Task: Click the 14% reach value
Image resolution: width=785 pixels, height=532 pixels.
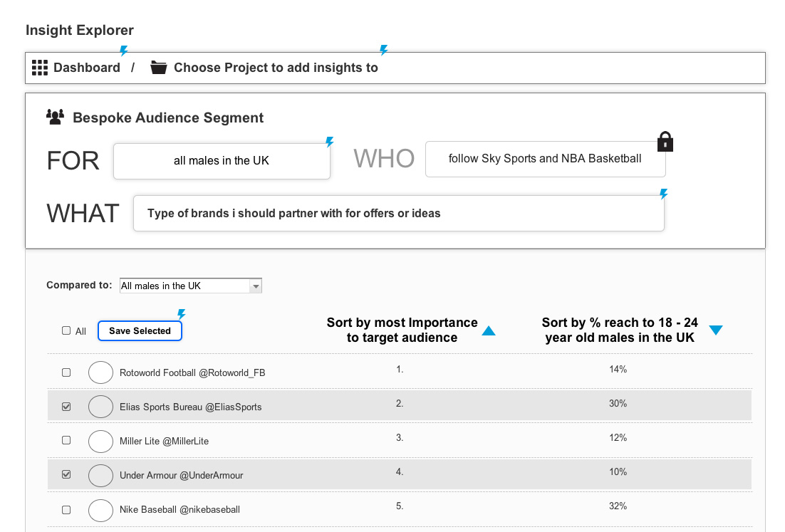Action: coord(618,370)
